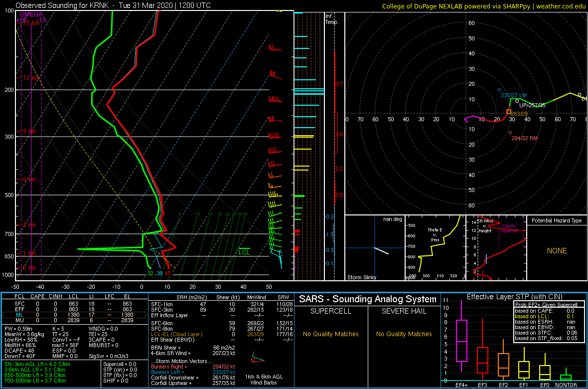Click the '294/32 RM' hodograph label

pos(525,139)
